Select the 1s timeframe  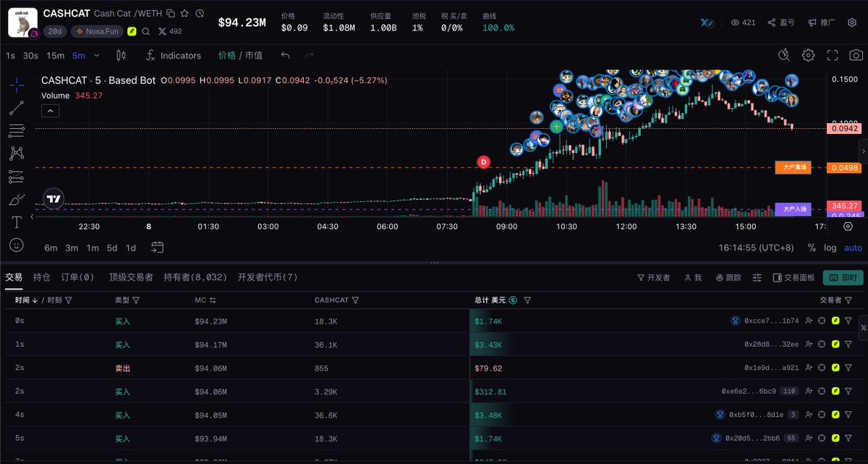10,56
